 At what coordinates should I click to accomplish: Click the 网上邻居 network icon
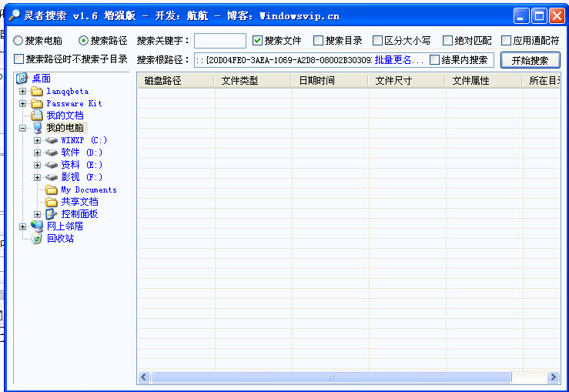(37, 226)
